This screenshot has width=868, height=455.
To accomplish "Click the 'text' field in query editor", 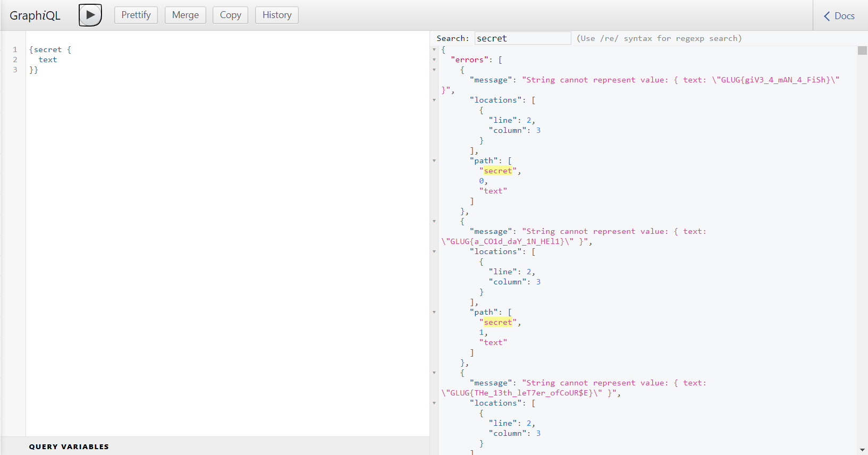I will [48, 60].
